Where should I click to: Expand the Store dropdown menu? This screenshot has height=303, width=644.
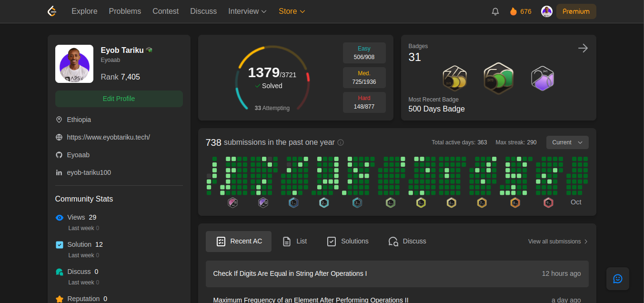(292, 11)
